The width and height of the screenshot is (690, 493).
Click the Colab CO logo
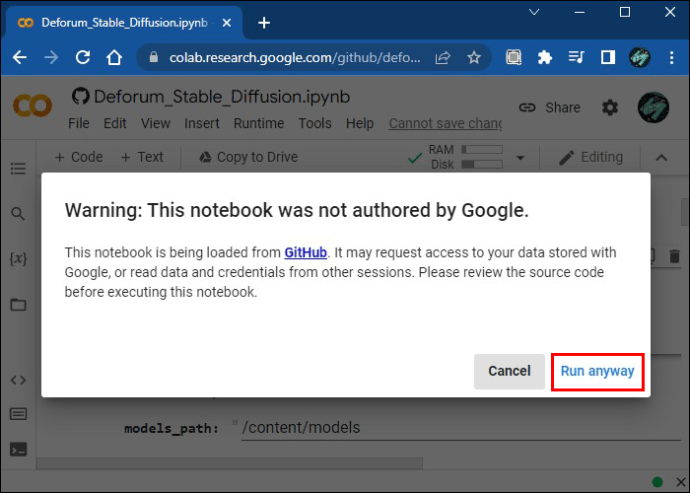point(32,106)
